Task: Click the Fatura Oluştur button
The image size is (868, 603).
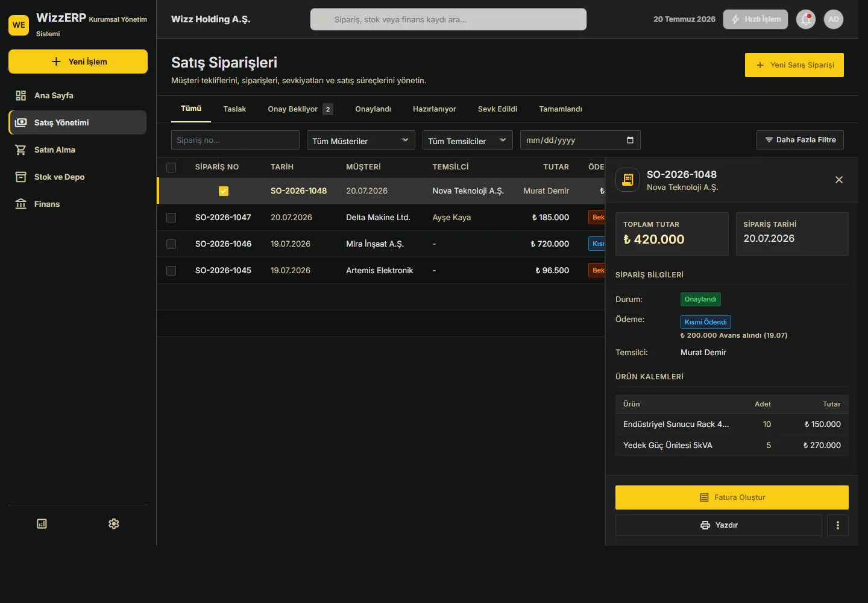Action: pos(732,497)
